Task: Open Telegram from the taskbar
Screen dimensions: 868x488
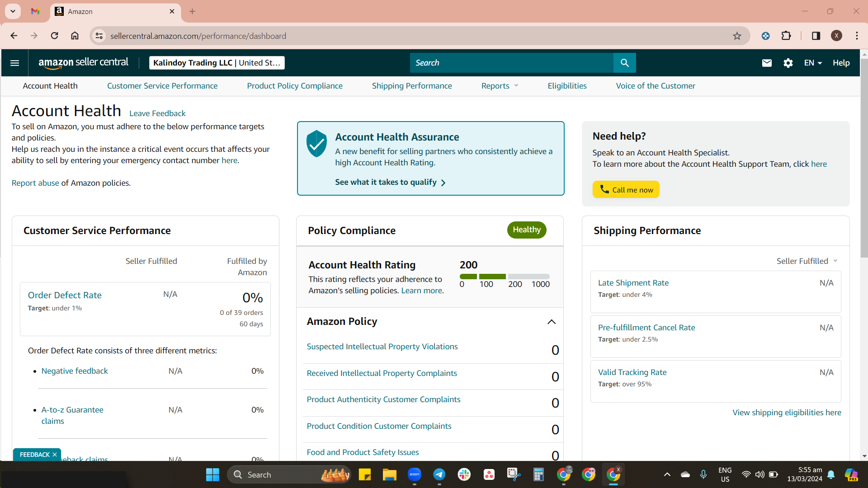Action: click(439, 474)
